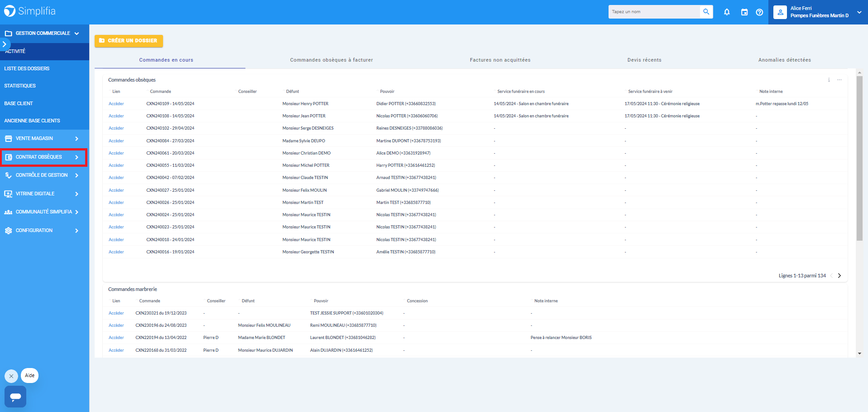Click Monsieur Georgette TESTIN cell
The width and height of the screenshot is (868, 412).
[308, 252]
